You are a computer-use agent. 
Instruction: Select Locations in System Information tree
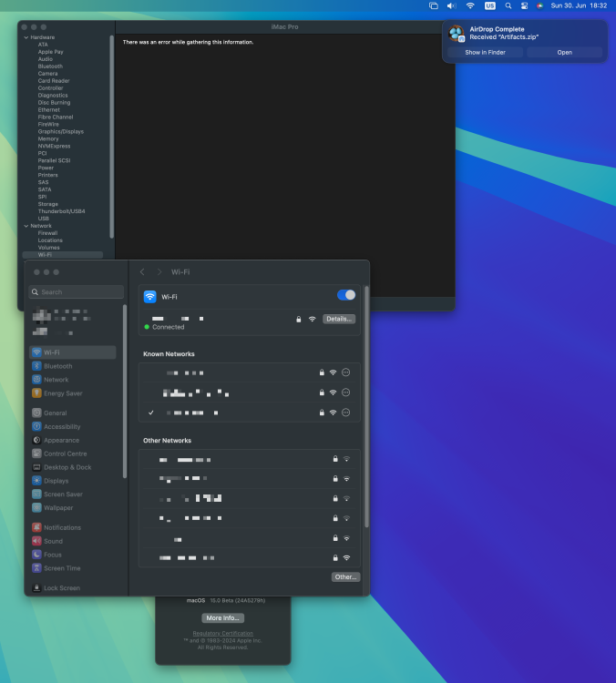(x=50, y=240)
